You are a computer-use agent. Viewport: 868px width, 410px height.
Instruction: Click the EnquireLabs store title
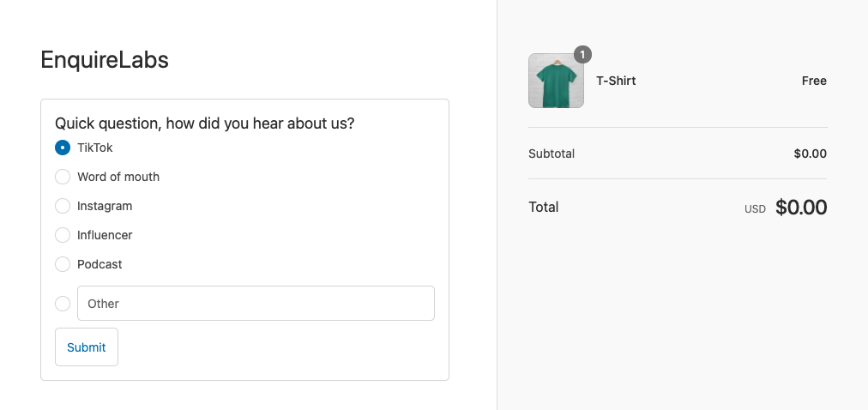pos(105,60)
